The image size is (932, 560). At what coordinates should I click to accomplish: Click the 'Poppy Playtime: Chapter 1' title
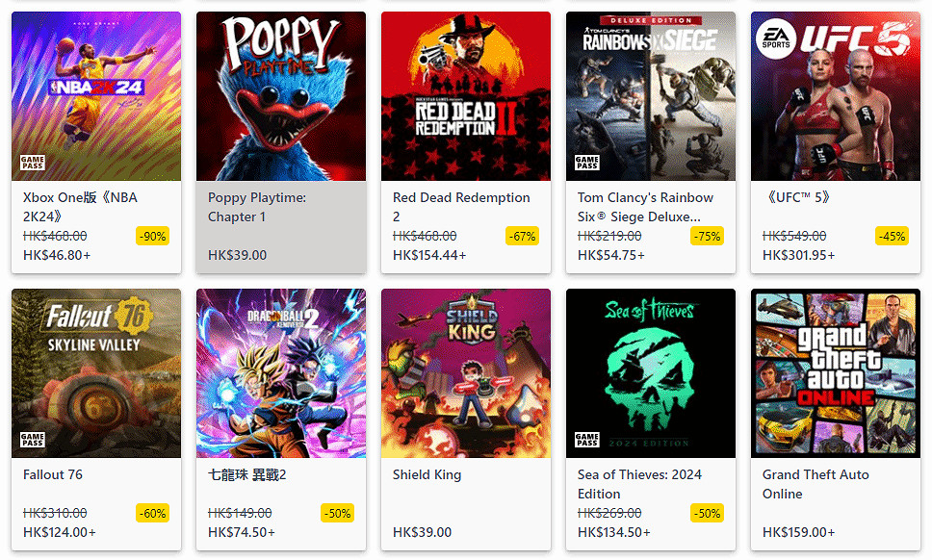coord(257,207)
